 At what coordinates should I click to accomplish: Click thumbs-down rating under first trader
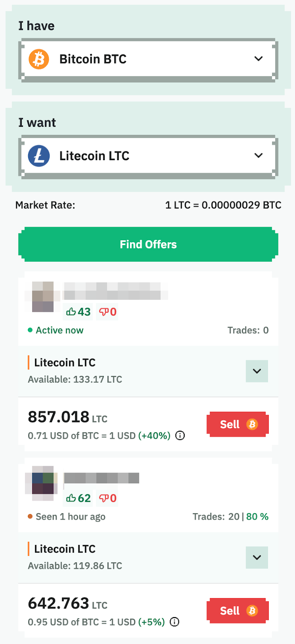[x=108, y=312]
